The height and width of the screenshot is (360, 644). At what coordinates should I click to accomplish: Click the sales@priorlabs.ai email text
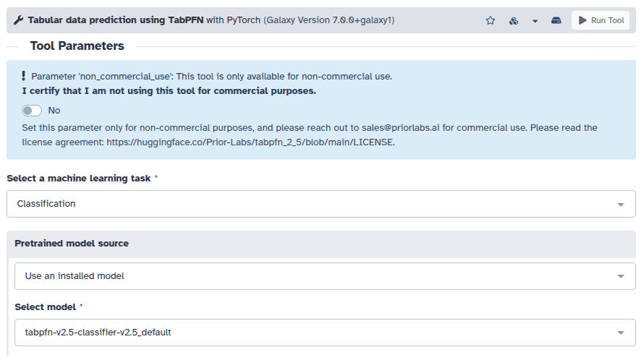(400, 128)
